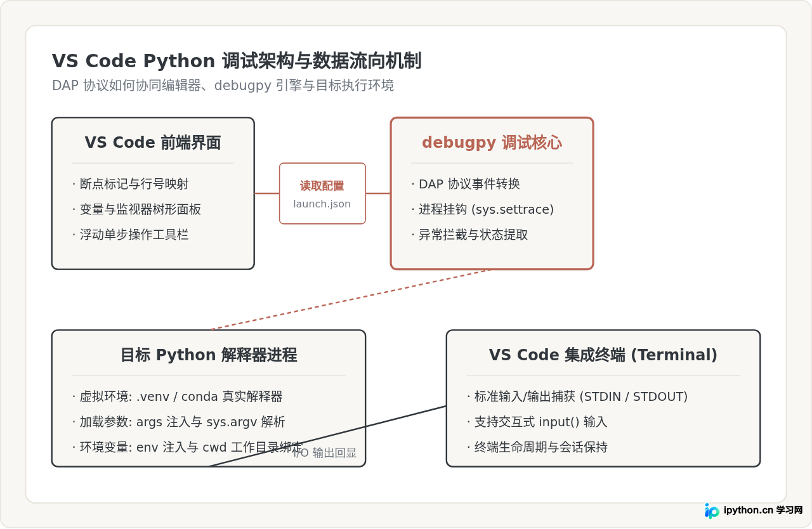
Task: Click the "浮动单步操作工具栏" bullet
Action: [x=130, y=235]
